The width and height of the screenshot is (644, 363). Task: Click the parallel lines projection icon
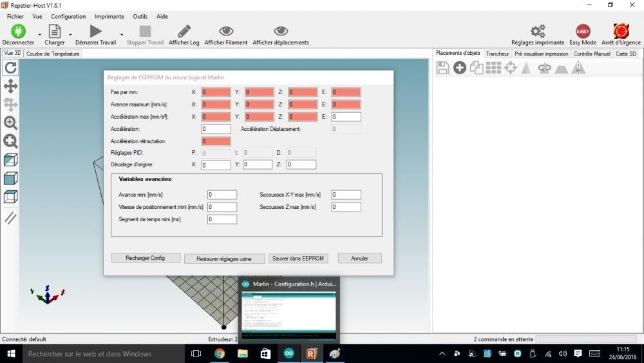tap(11, 217)
